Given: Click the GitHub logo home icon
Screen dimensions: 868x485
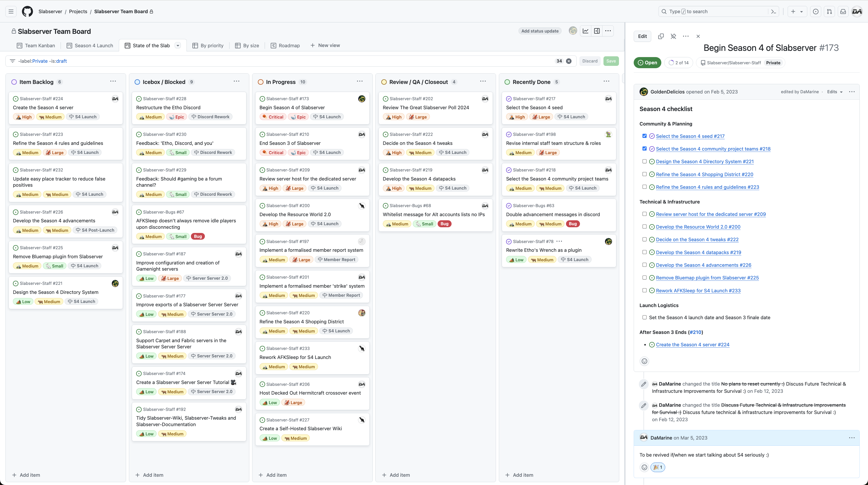Looking at the screenshot, I should (27, 11).
